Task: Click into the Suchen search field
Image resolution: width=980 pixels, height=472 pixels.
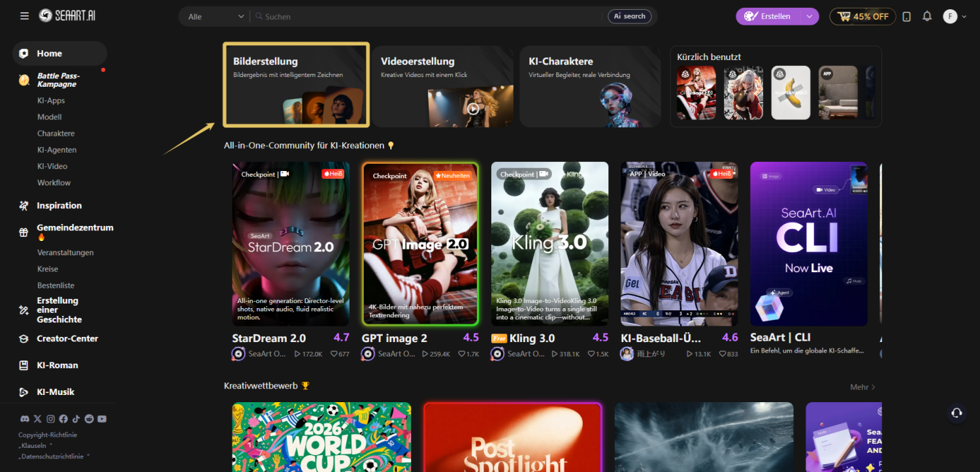Action: click(428, 16)
